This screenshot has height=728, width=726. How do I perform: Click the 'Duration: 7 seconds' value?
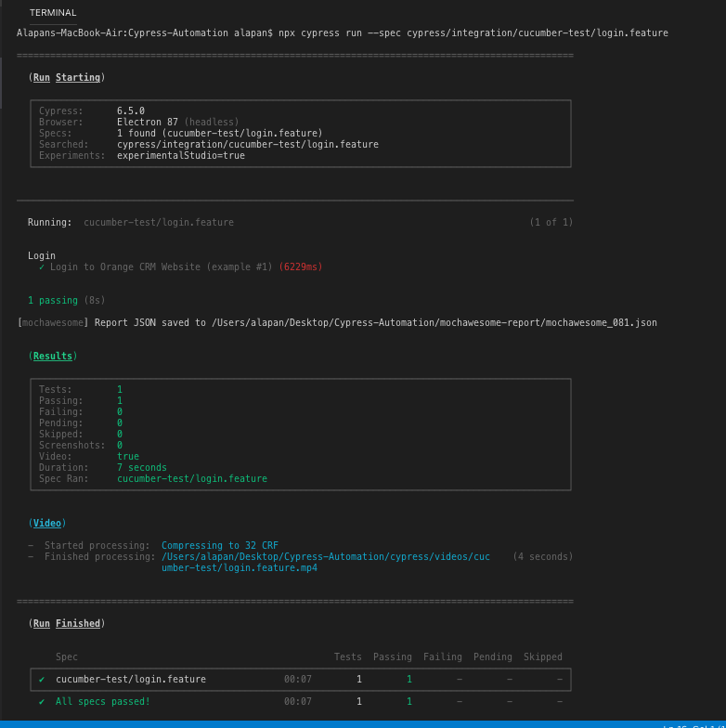tap(141, 468)
